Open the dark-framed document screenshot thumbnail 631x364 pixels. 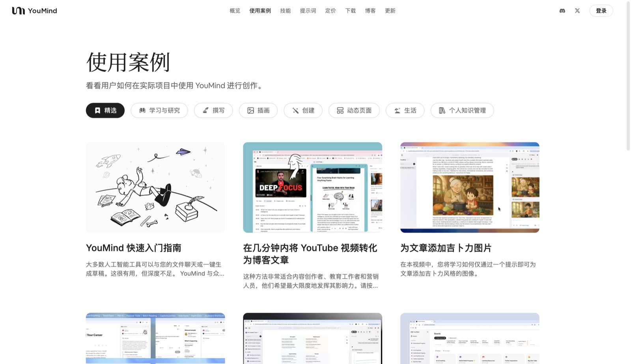point(312,338)
